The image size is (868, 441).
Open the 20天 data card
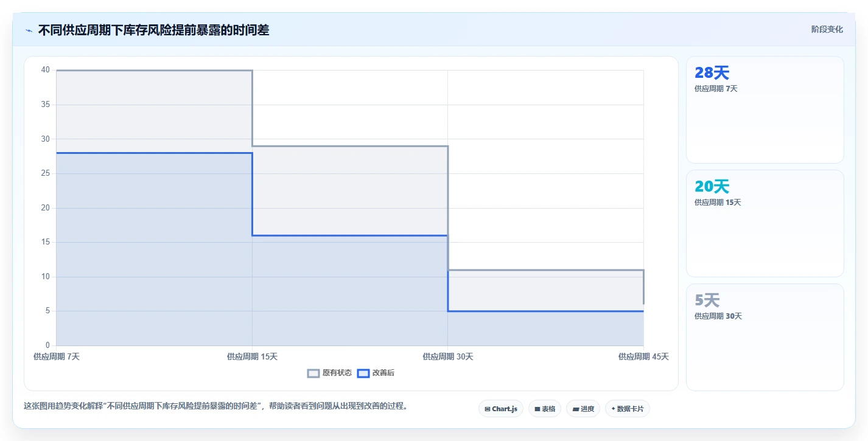(765, 224)
